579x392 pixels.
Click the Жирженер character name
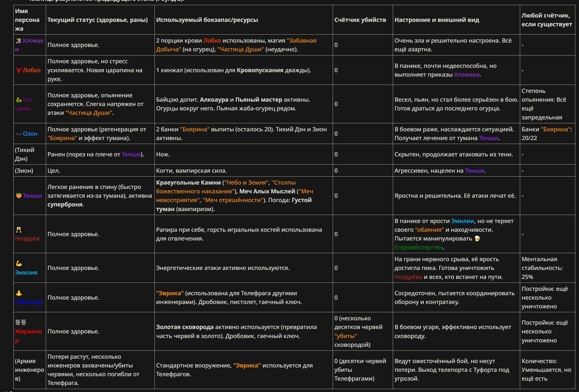(28, 336)
